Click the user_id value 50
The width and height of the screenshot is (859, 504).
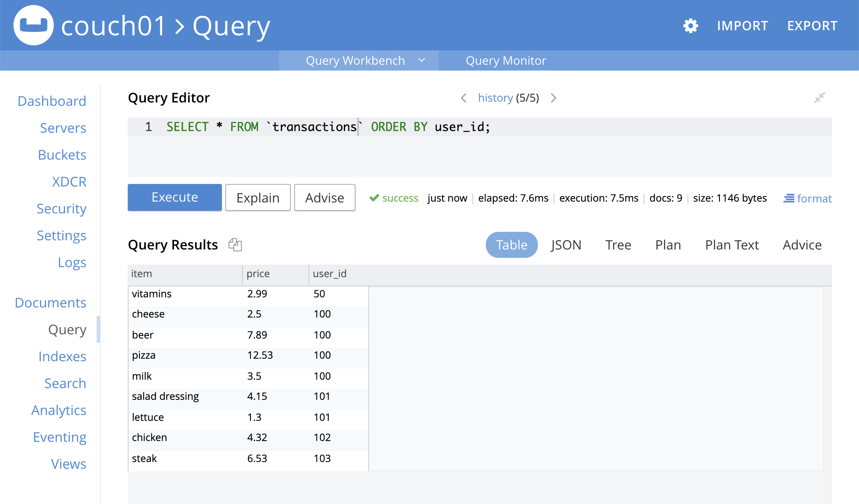point(319,294)
